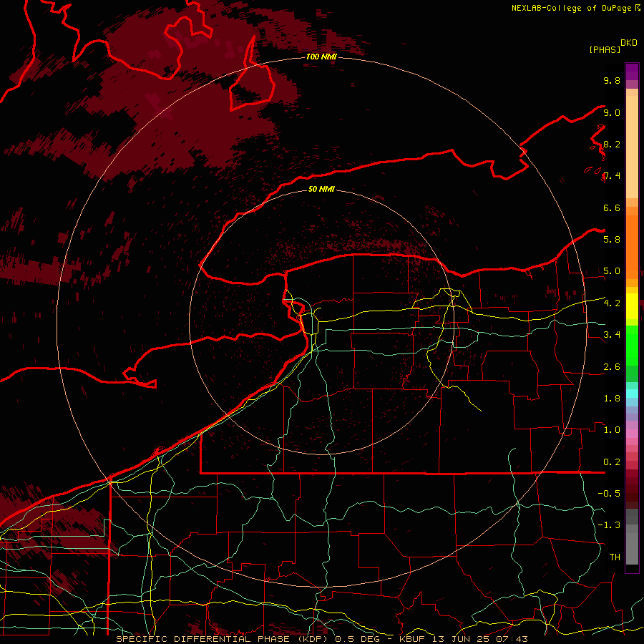Click the bright green color bar segment
Screen dimensions: 644x644
(632, 345)
